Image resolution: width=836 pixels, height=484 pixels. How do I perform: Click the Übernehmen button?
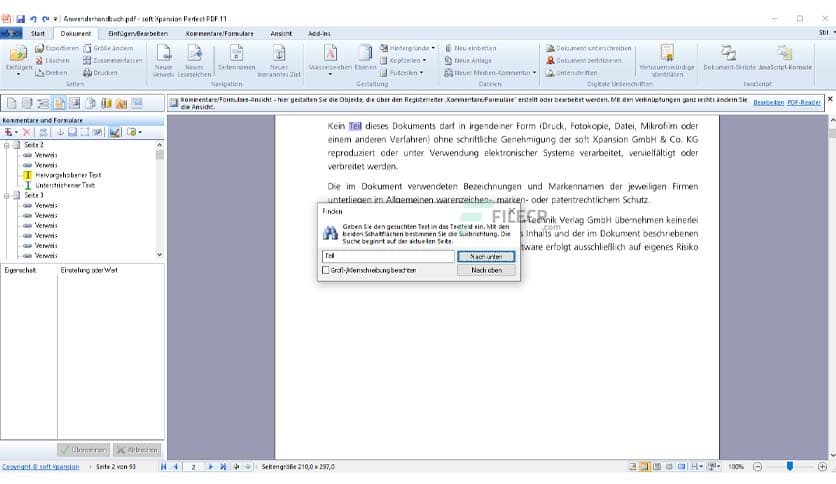pos(83,450)
